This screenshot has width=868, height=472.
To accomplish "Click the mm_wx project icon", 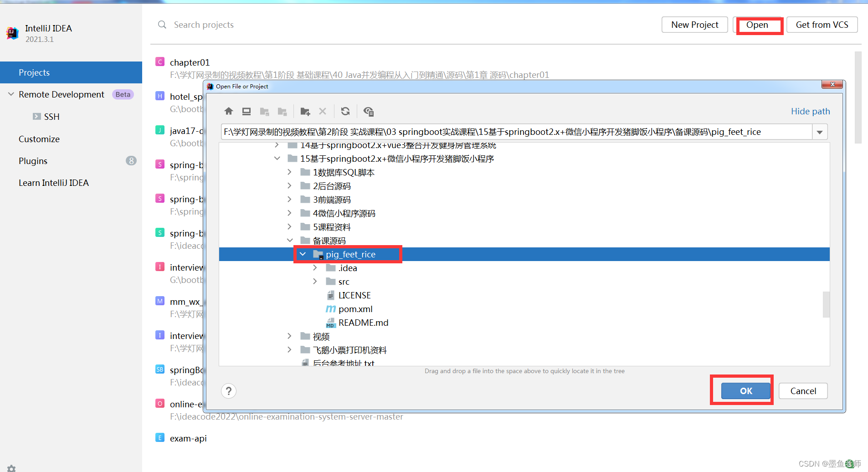I will (x=160, y=301).
